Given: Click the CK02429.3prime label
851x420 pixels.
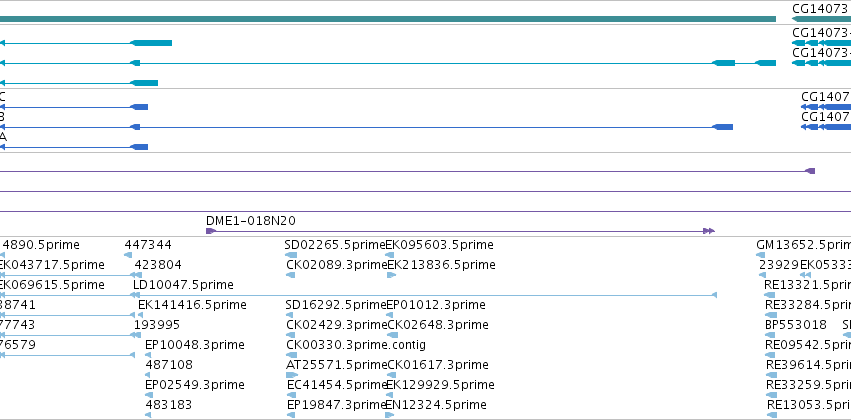Looking at the screenshot, I should (x=336, y=325).
